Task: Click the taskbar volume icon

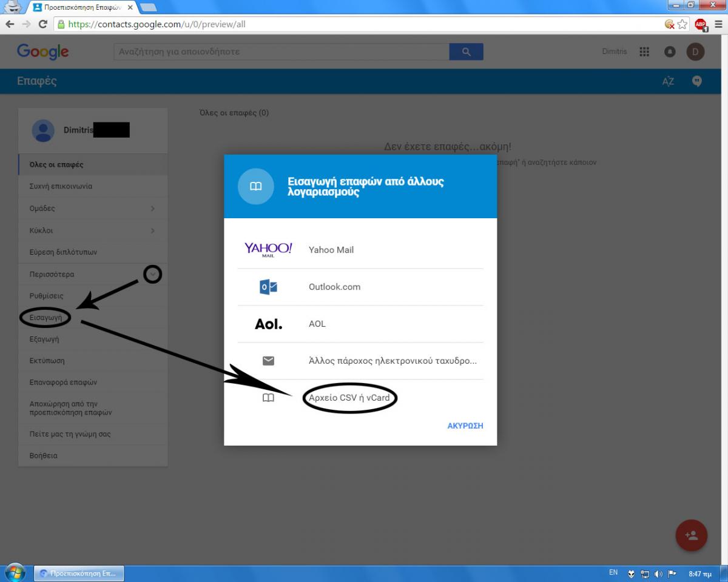Action: (658, 573)
